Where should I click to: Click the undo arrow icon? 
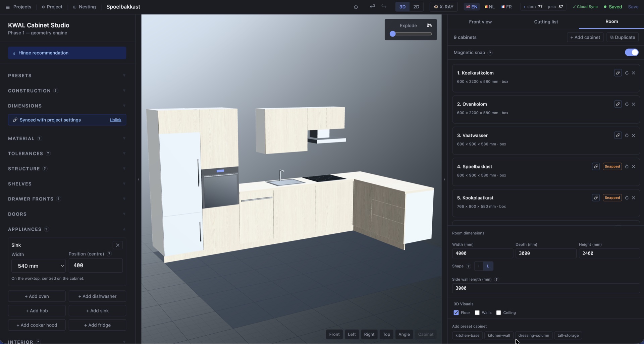coord(372,6)
